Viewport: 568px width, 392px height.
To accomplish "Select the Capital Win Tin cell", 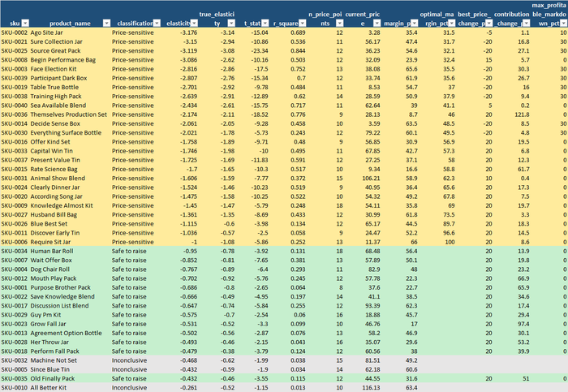I will [x=70, y=151].
